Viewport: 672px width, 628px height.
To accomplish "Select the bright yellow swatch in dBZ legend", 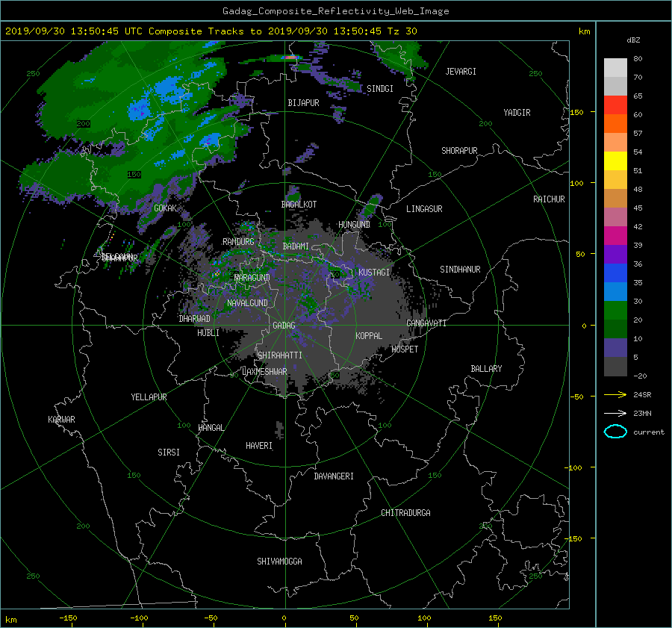I will tap(615, 161).
